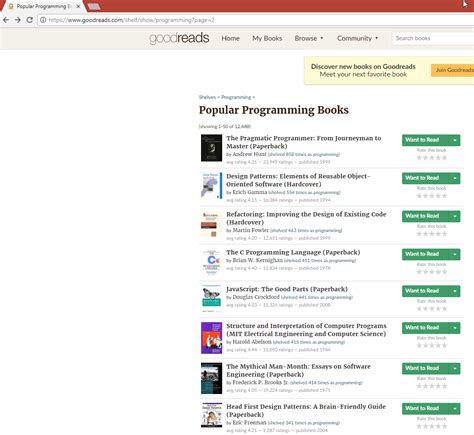Click the goodreads logo
The image size is (474, 435).
coord(179,38)
